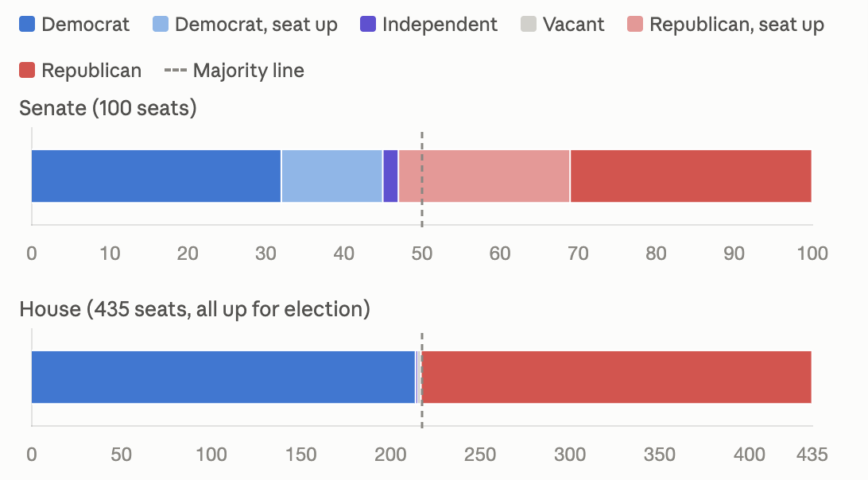Click the House dashed majority line marker
This screenshot has height=480, width=868.
(x=422, y=381)
